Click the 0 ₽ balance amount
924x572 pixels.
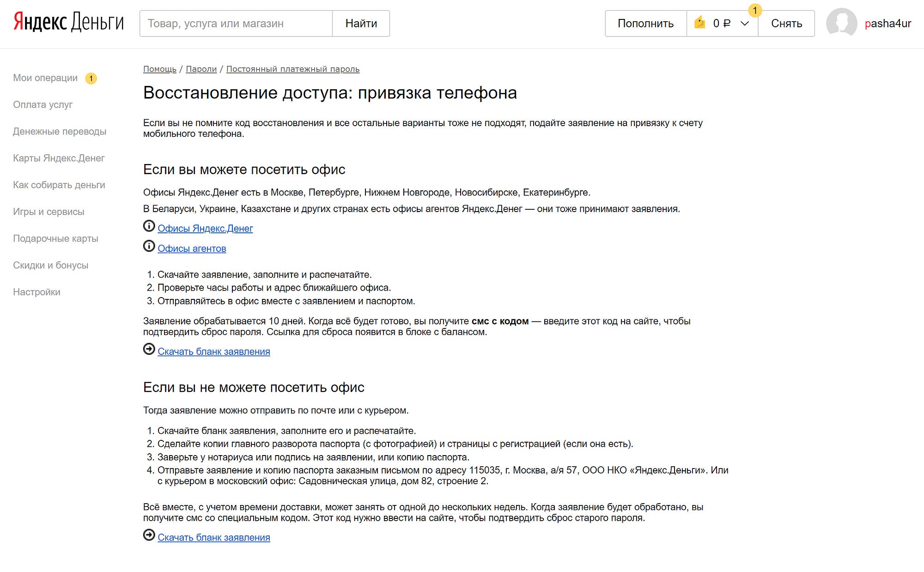[x=722, y=24]
